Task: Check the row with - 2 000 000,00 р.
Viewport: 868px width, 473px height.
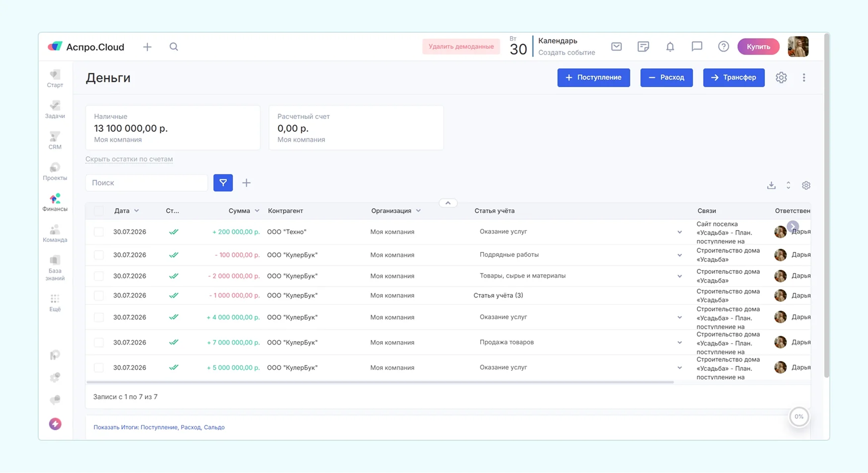Action: coord(99,276)
